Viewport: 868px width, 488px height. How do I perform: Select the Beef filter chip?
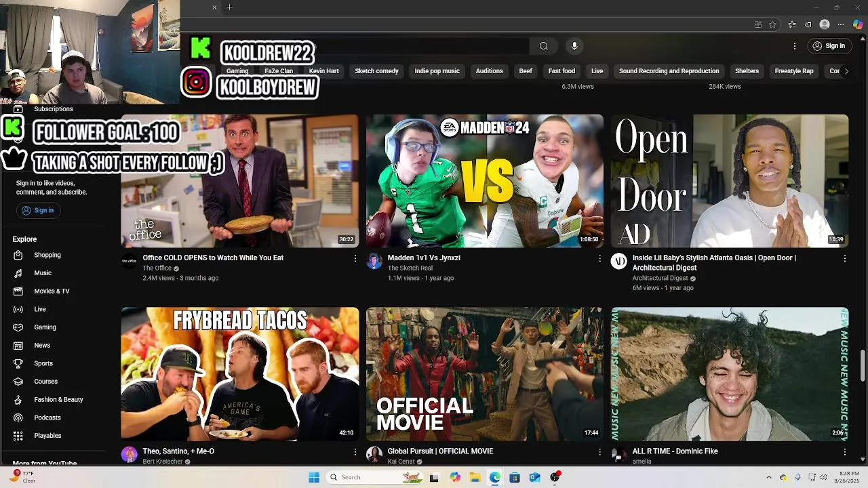(x=526, y=71)
